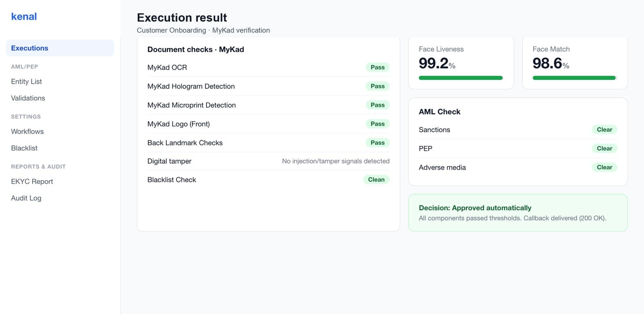Select the 98.6% Face Match score
644x314 pixels.
pyautogui.click(x=551, y=64)
